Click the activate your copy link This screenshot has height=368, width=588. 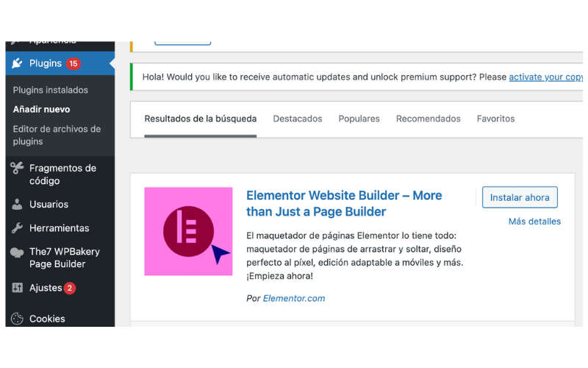pos(545,77)
